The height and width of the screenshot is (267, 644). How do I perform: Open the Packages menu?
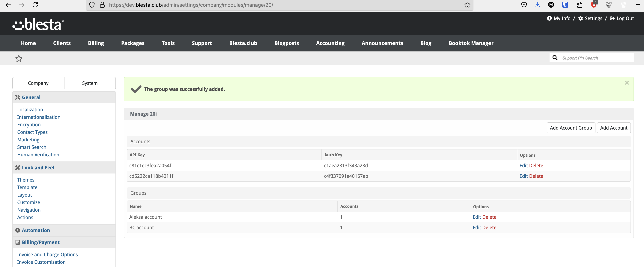[133, 43]
